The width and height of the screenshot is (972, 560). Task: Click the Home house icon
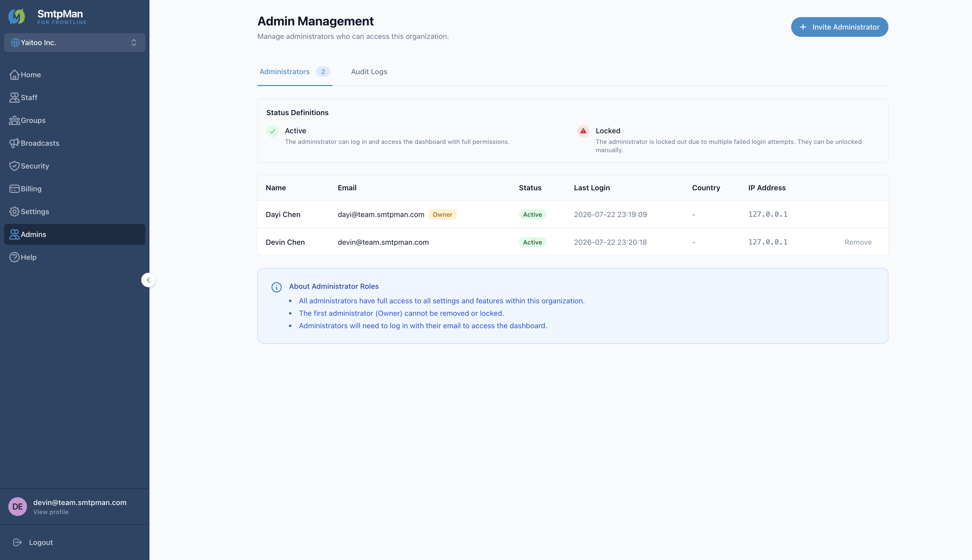(x=14, y=75)
